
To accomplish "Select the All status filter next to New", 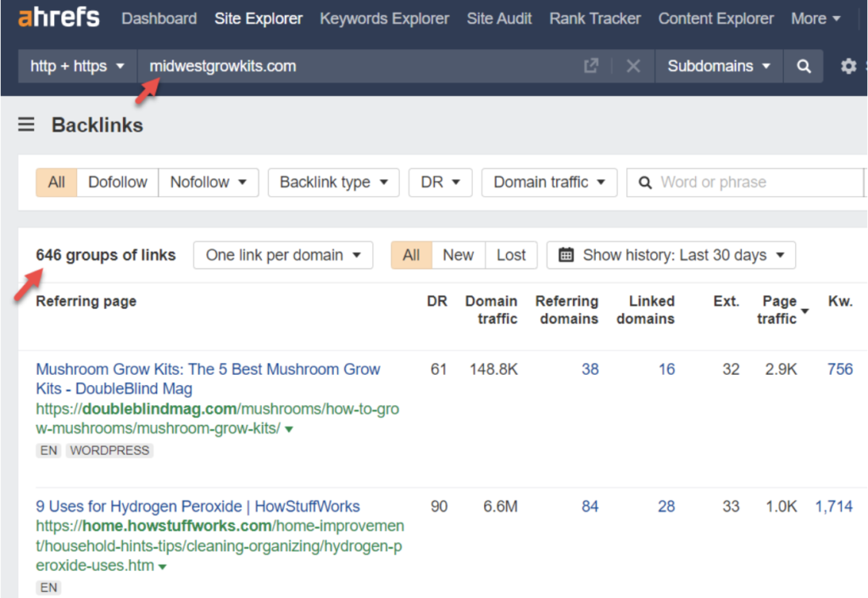I will point(411,254).
